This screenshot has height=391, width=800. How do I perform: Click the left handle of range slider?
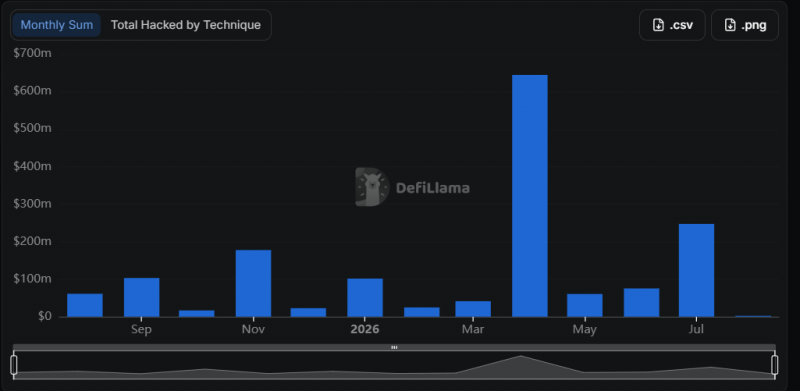click(x=14, y=365)
